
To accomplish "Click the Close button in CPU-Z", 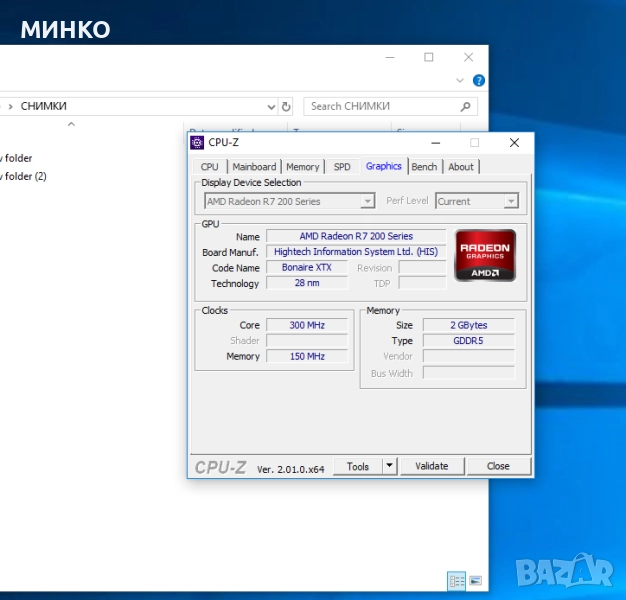I will pos(498,466).
